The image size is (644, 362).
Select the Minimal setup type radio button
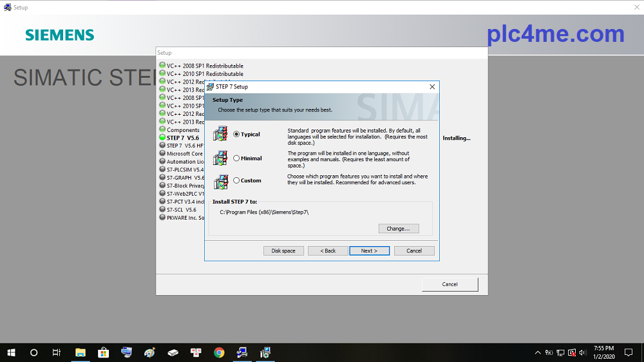tap(236, 158)
